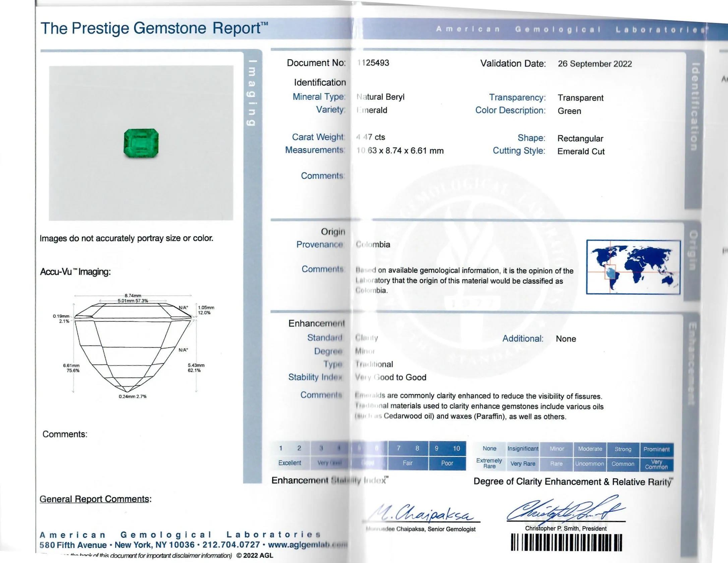Click Christopher P. Smith, President name
The width and height of the screenshot is (728, 563).
pos(566,528)
